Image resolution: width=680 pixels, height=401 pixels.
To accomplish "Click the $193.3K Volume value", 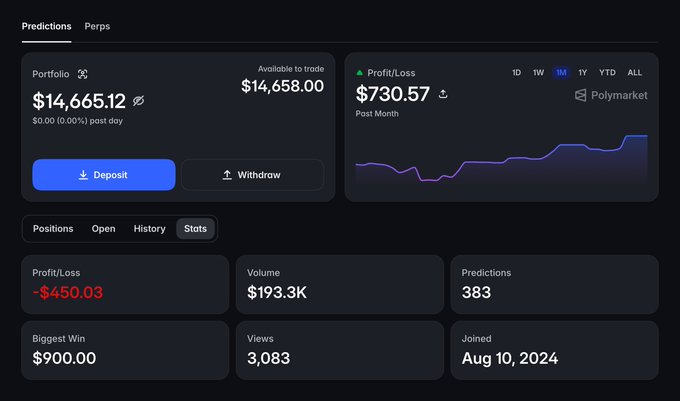I will 277,293.
